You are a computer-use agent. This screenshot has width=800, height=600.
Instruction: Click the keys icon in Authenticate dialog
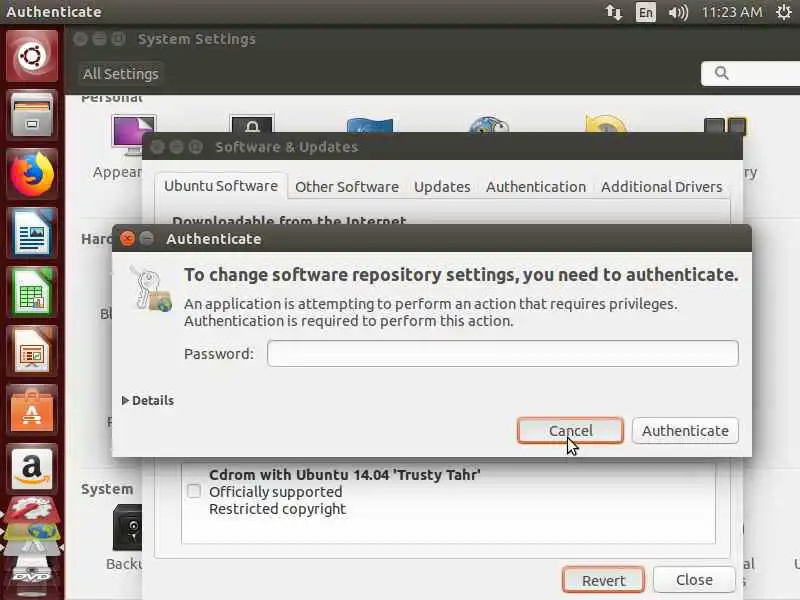151,289
